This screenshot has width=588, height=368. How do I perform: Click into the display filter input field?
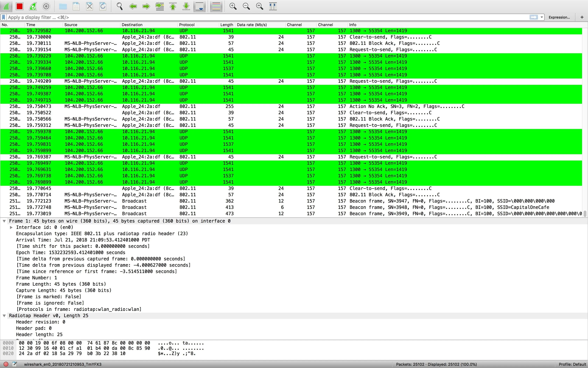click(267, 17)
